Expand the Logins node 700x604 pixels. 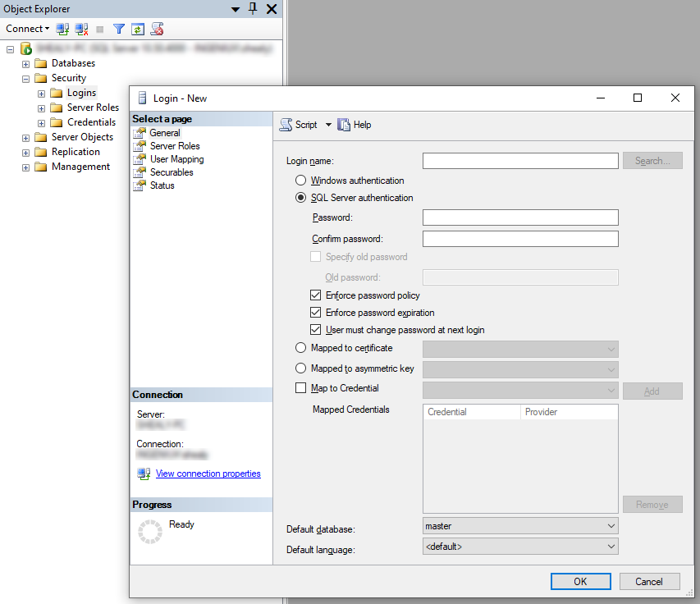(42, 94)
